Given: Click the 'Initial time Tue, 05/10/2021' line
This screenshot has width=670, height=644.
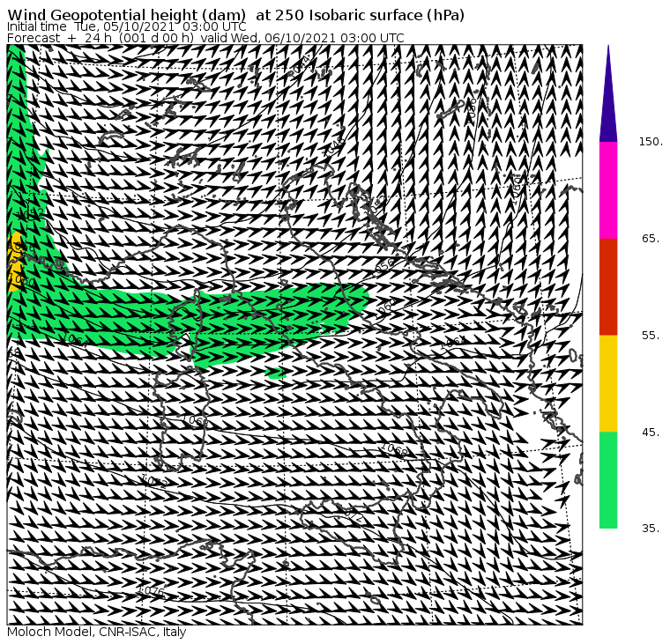Looking at the screenshot, I should click(x=126, y=26).
